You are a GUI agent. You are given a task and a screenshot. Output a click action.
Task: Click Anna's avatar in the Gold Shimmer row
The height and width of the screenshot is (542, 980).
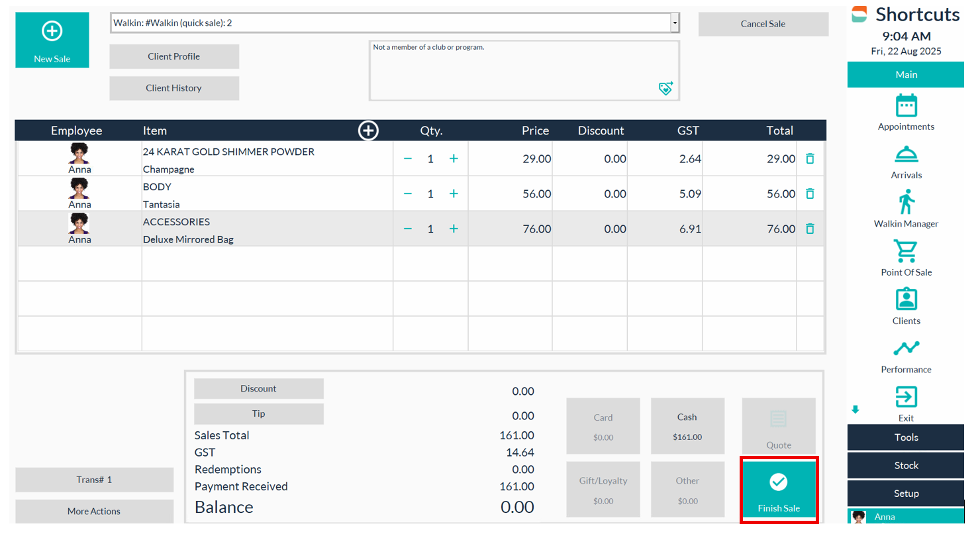pyautogui.click(x=79, y=154)
